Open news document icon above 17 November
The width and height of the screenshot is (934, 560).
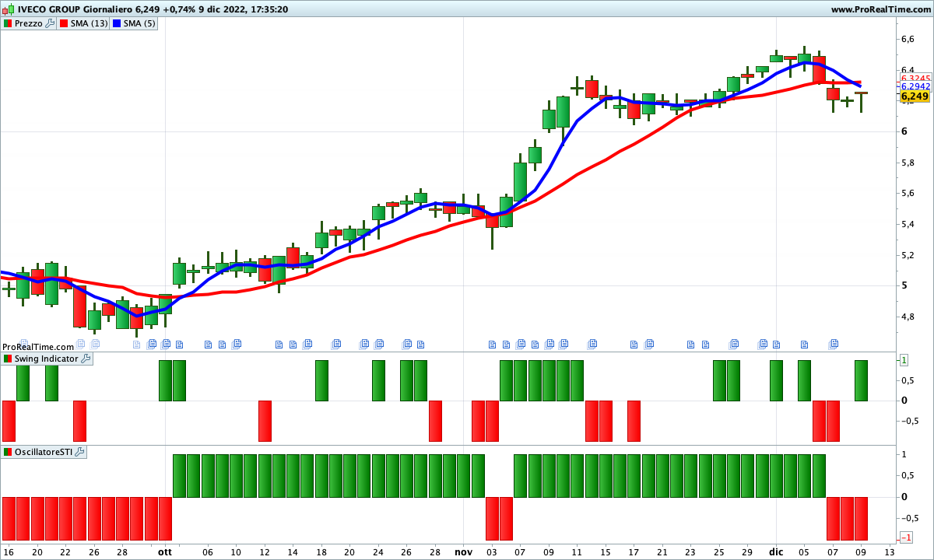pyautogui.click(x=634, y=343)
